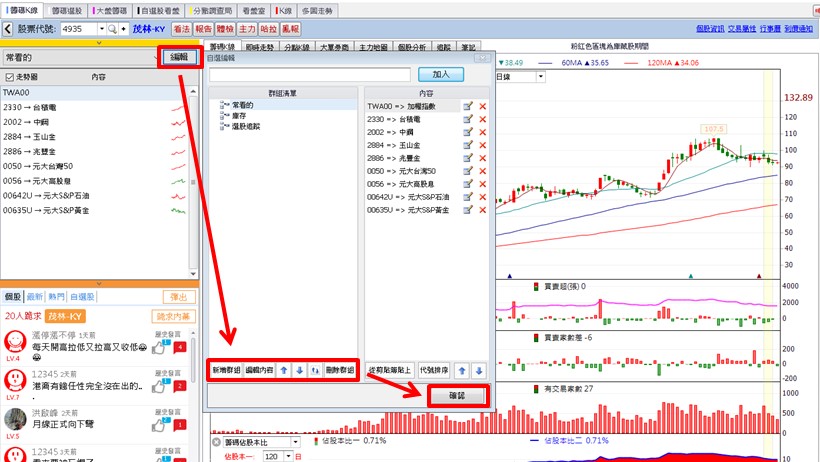Click the edit icon for 2330 台積電

467,119
